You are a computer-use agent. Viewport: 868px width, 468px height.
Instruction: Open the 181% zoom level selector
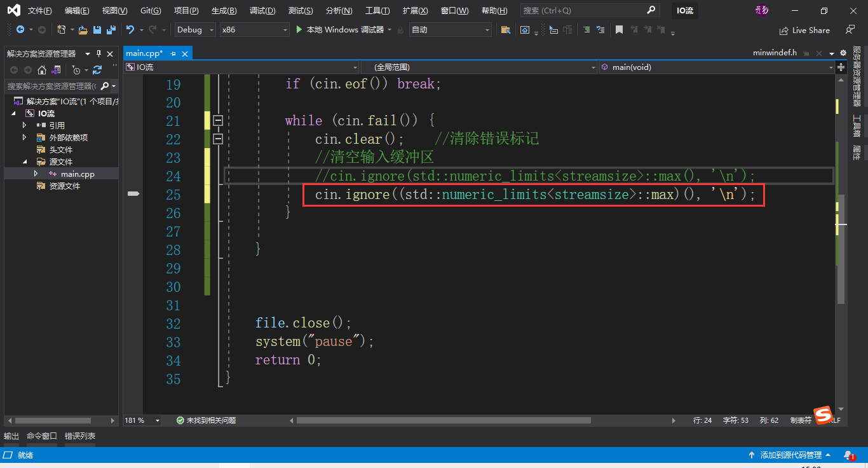pyautogui.click(x=142, y=420)
